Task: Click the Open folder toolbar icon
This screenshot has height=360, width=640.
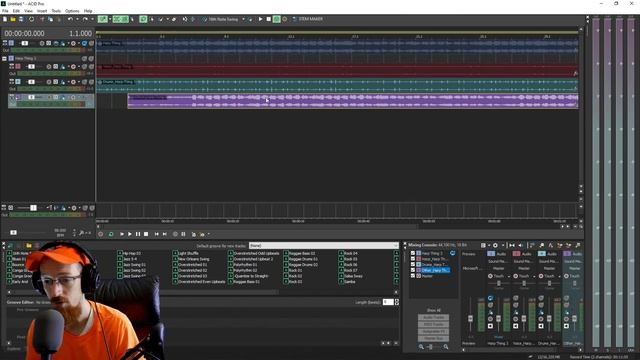Action: pos(13,19)
